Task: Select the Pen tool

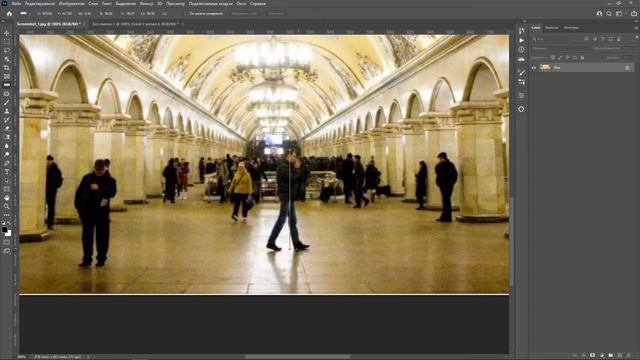Action: click(x=7, y=163)
